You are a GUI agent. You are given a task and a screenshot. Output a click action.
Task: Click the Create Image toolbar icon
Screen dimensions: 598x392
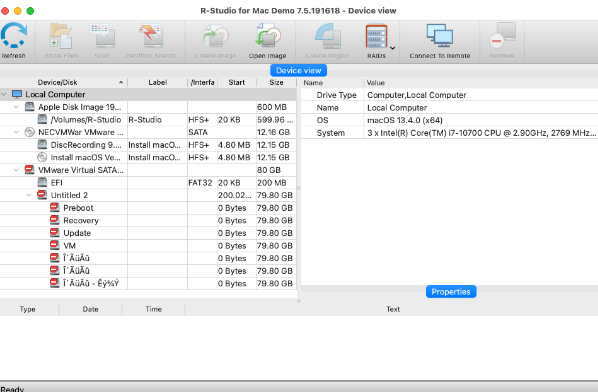point(215,36)
